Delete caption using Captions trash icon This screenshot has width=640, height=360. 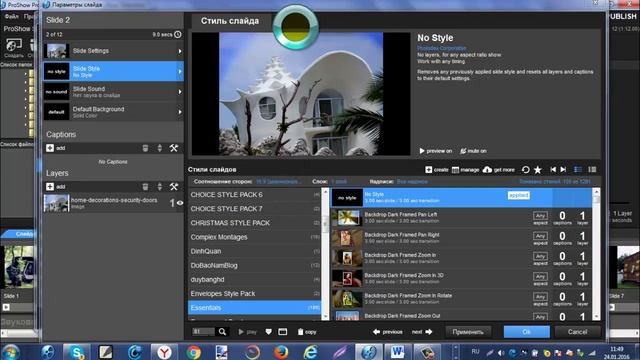[145, 148]
